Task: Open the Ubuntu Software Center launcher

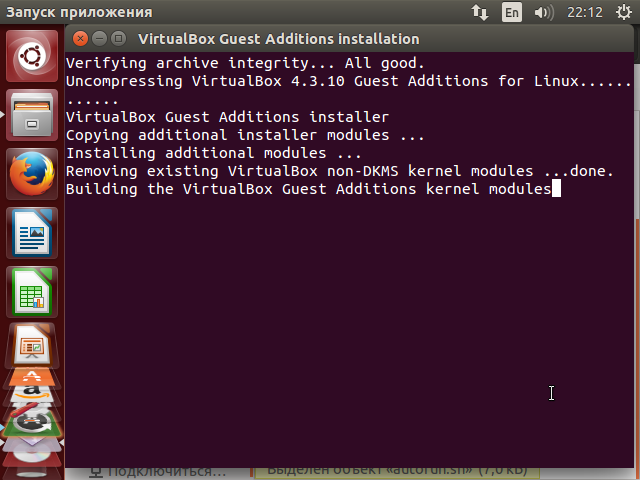Action: (x=32, y=378)
